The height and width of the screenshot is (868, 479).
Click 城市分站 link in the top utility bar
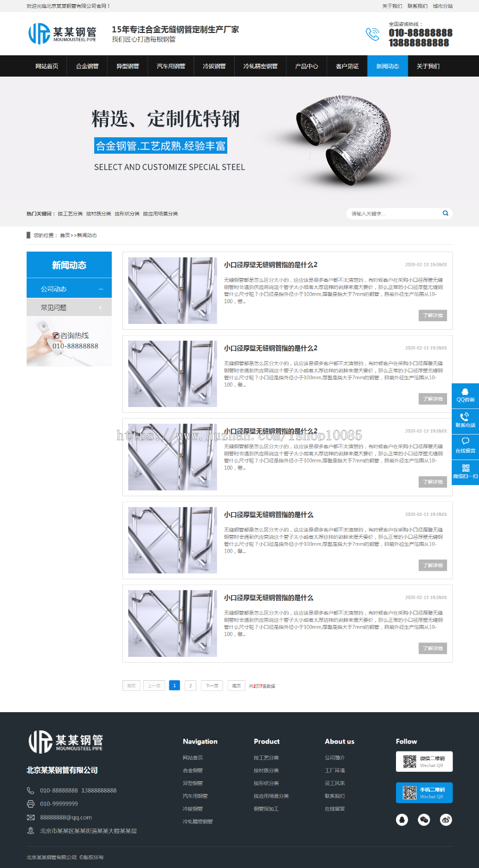pyautogui.click(x=443, y=6)
